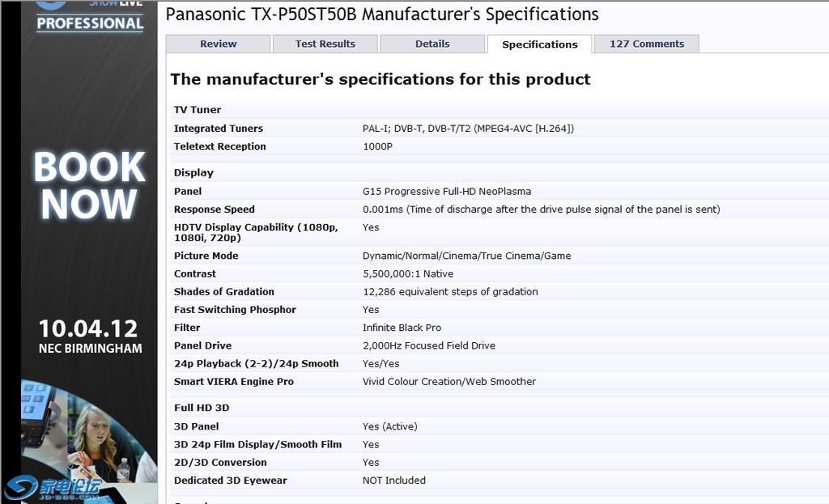Click the TV Tuner section header
The width and height of the screenshot is (829, 504).
[x=198, y=109]
